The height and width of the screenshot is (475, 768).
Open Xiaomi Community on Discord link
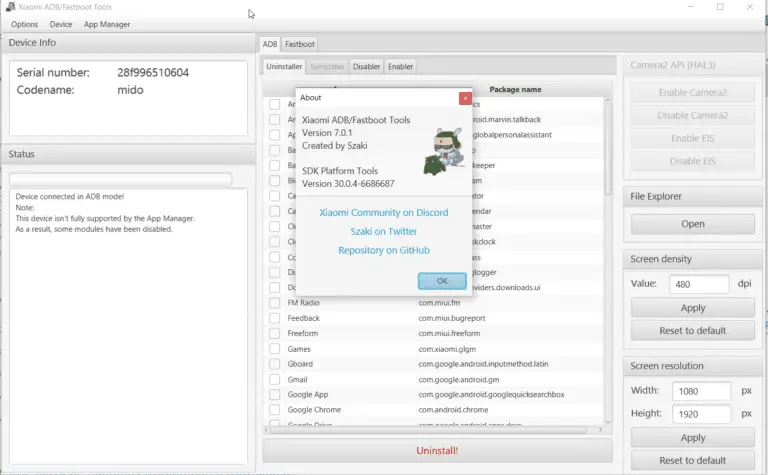[384, 213]
